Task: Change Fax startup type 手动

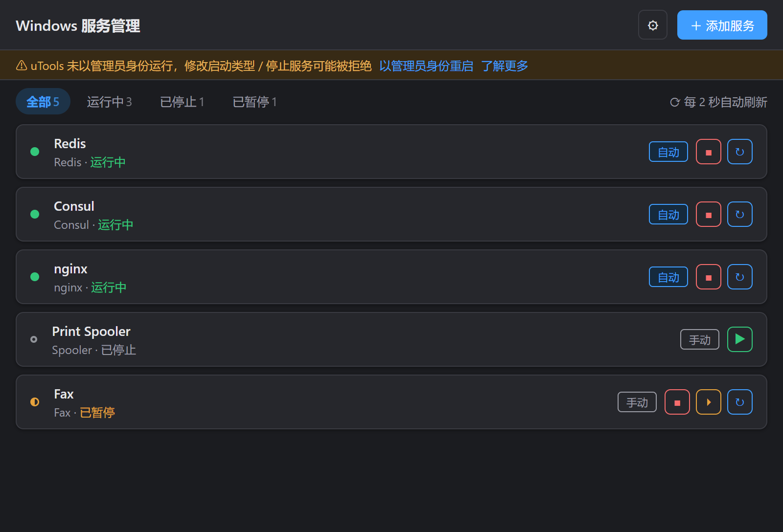Action: point(637,402)
